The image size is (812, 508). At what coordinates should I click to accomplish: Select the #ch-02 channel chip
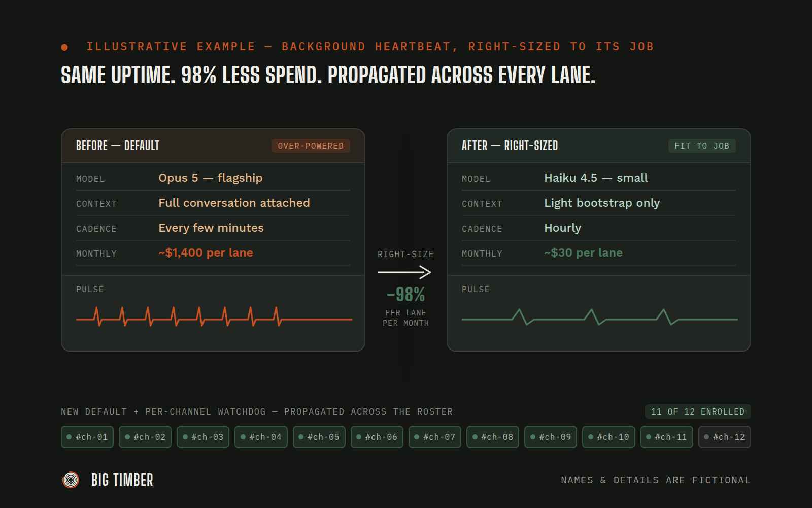(145, 437)
